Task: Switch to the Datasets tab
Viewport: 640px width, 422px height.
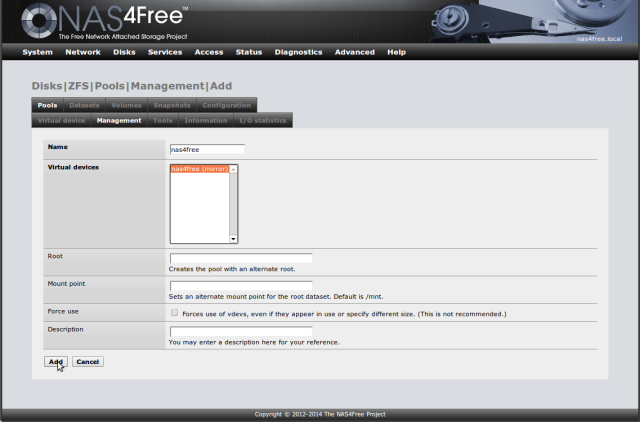Action: [x=84, y=105]
